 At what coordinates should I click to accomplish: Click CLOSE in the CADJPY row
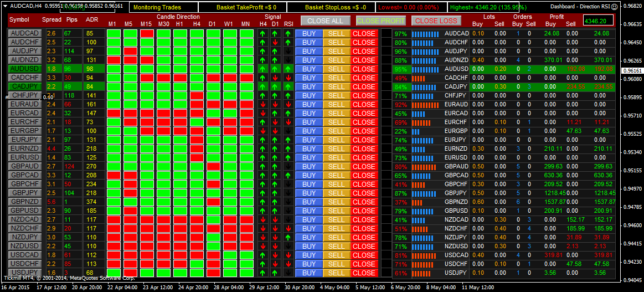(x=364, y=86)
